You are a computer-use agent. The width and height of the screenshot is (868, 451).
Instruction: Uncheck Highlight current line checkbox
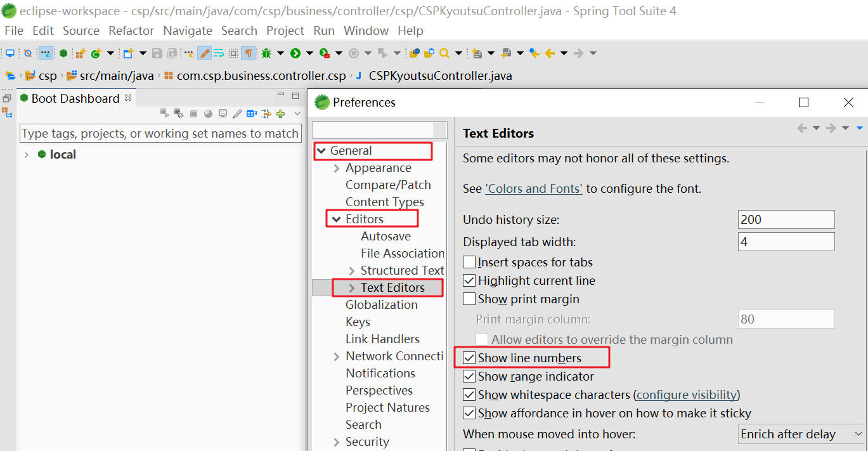469,280
